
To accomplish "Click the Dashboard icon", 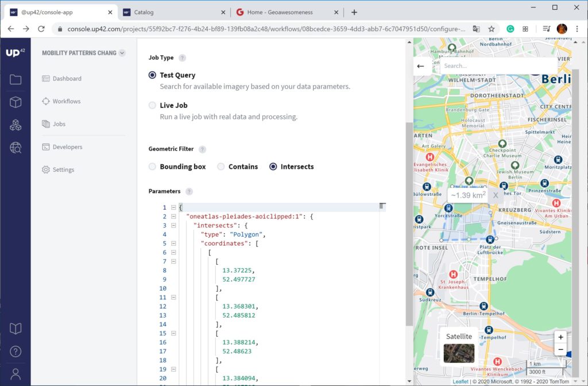I will tap(46, 78).
